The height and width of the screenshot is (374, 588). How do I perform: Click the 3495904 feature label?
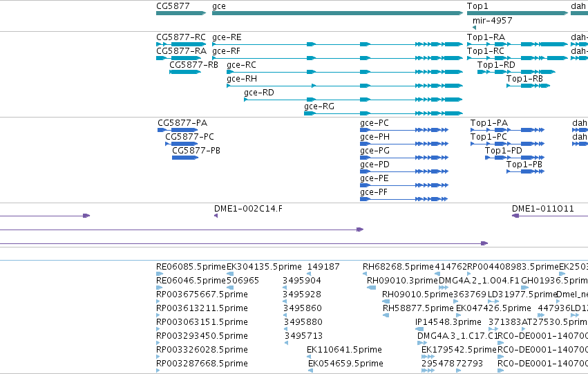[x=301, y=281]
